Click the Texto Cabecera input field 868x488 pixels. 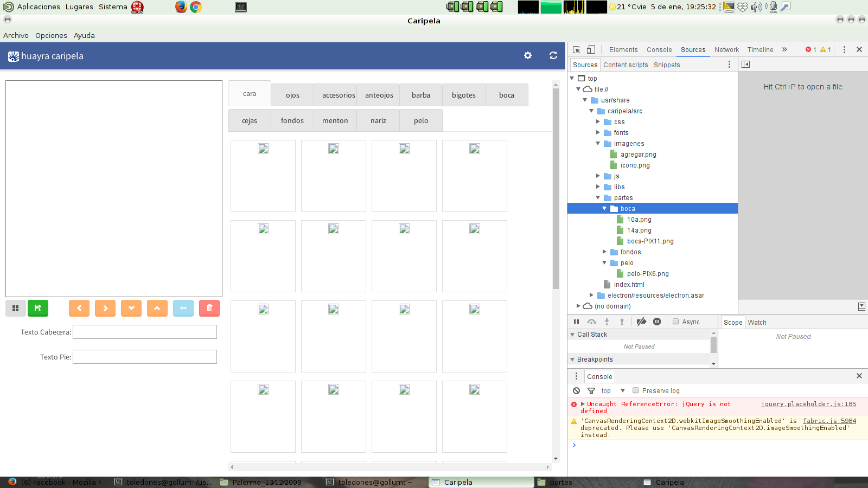145,332
